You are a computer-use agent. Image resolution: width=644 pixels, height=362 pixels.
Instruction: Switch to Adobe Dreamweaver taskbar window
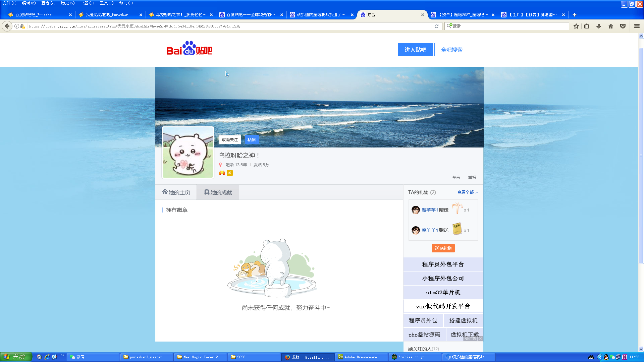(x=361, y=357)
